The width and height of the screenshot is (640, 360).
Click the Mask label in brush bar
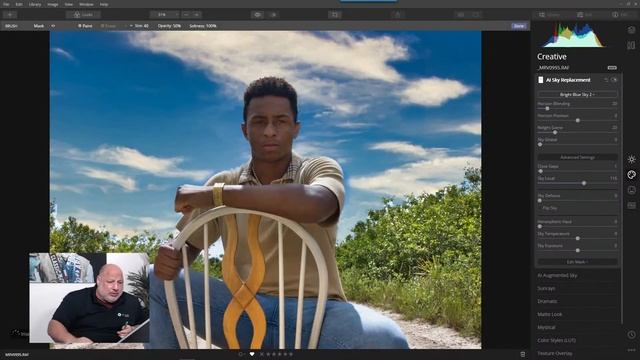39,26
